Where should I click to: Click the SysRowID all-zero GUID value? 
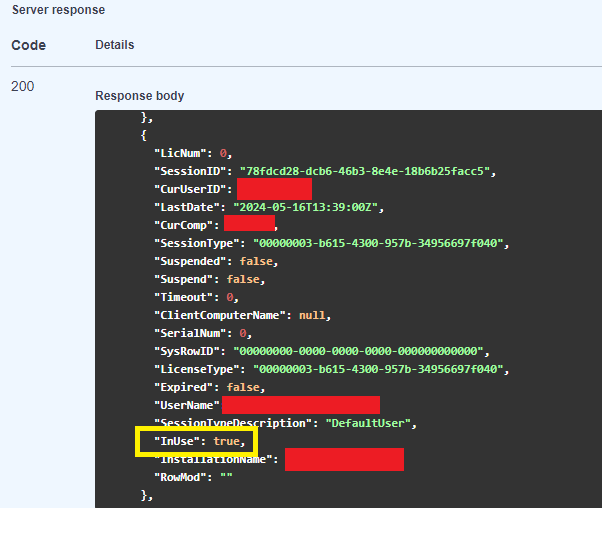358,351
